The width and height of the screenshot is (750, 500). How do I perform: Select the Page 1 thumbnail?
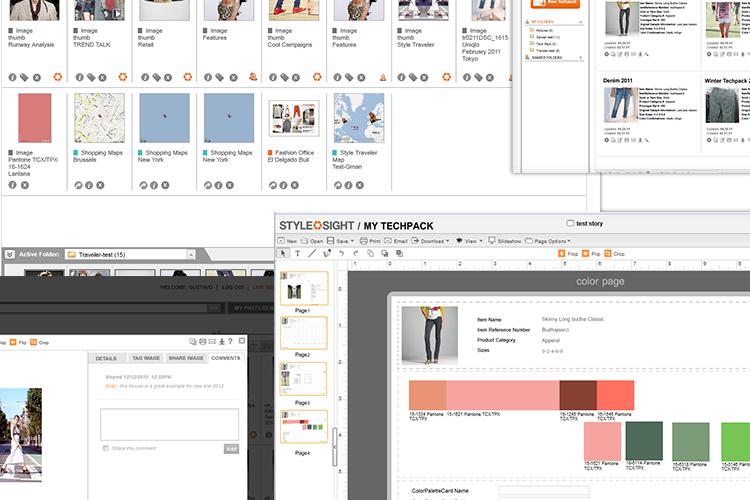pyautogui.click(x=302, y=288)
